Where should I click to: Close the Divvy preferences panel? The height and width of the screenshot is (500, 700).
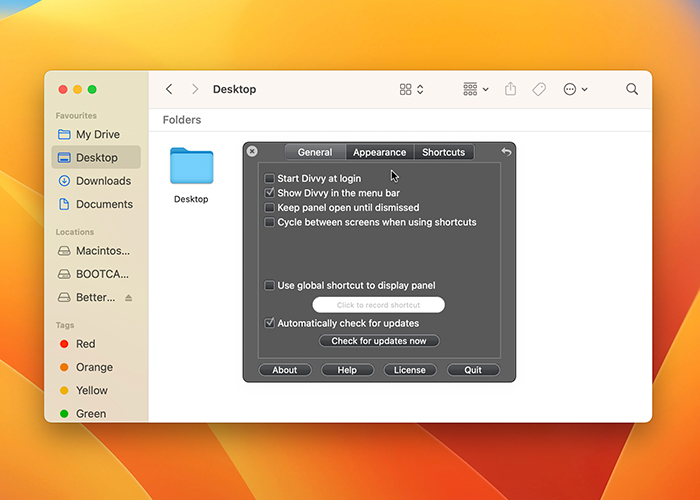click(x=252, y=151)
